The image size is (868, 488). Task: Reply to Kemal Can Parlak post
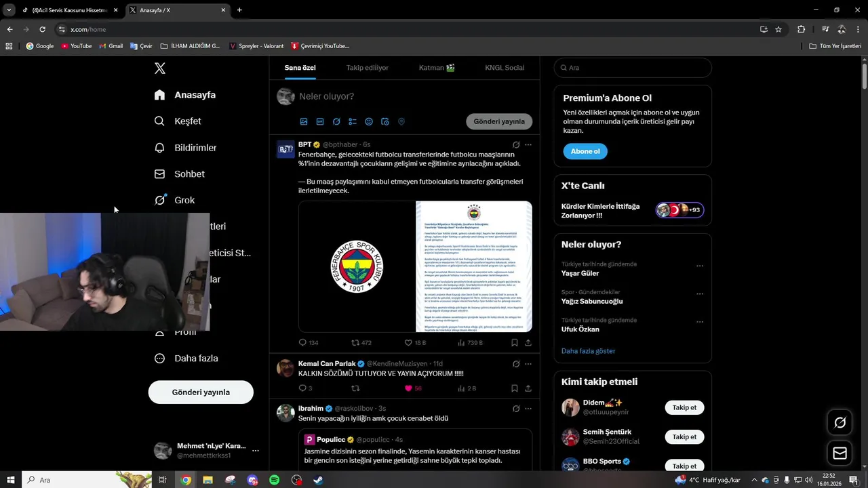click(305, 388)
